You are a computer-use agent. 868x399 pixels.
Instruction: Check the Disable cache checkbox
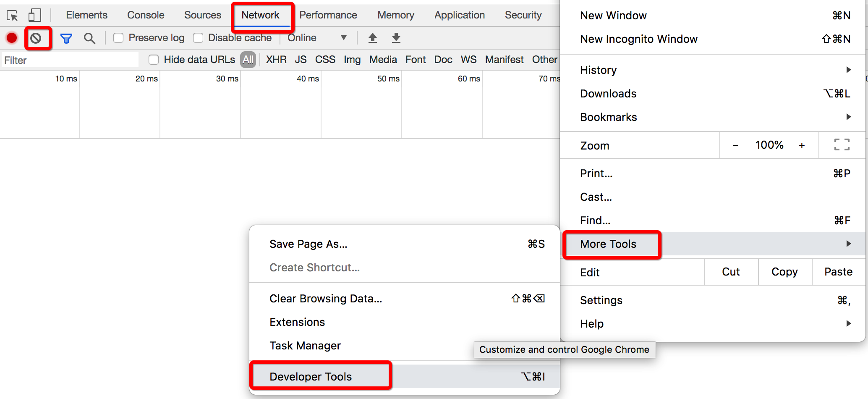tap(198, 38)
